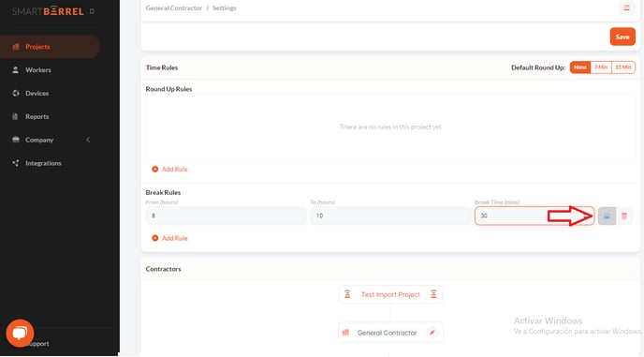
Task: Select the Test Import Project node
Action: (390, 294)
